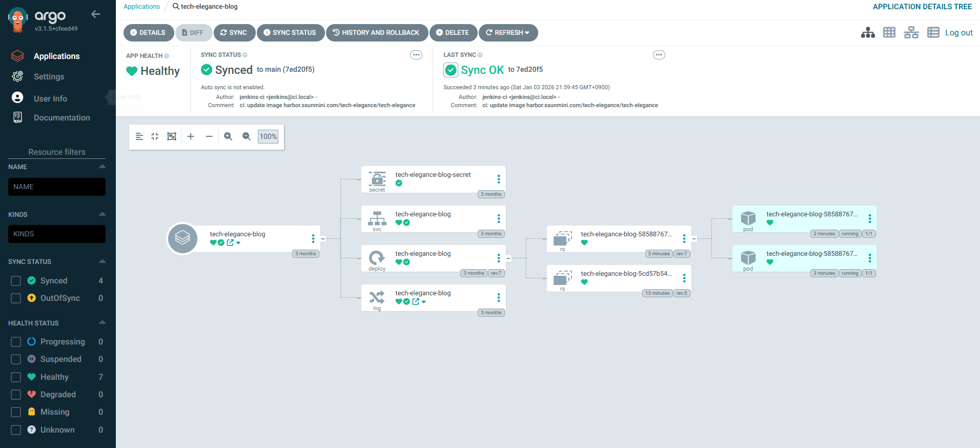
Task: Open Applications in the sidebar menu
Action: [56, 56]
